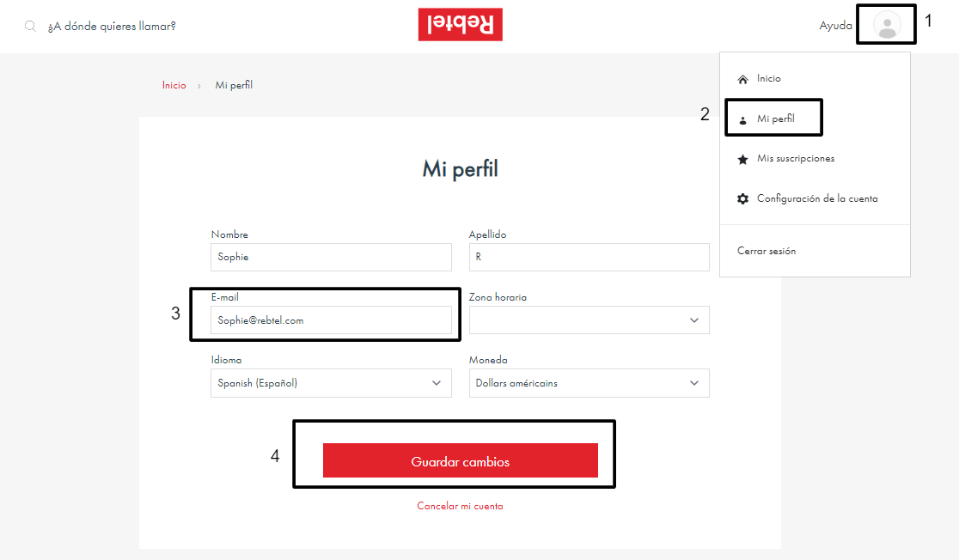Screen dimensions: 959x560
Task: Focus the Apellido text field
Action: 589,257
